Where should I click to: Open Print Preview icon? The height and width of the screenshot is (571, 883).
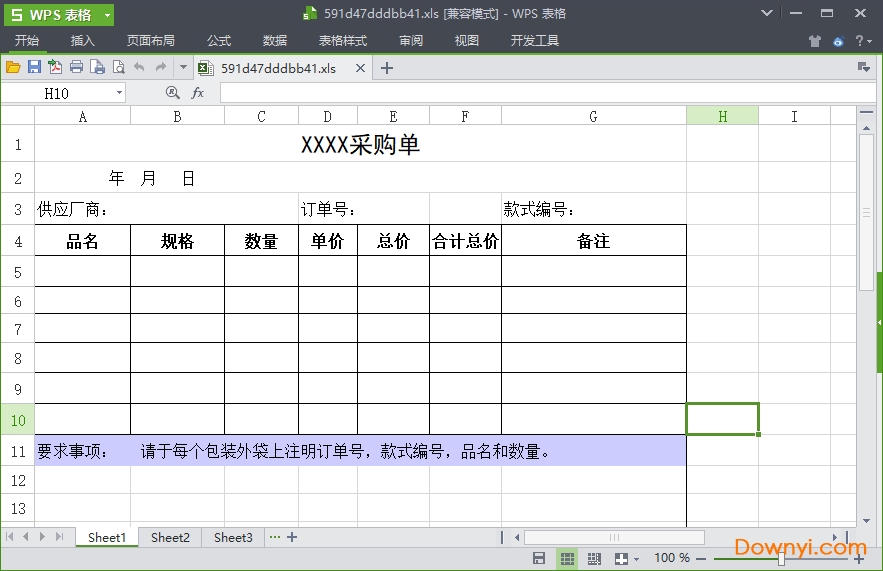pos(119,68)
